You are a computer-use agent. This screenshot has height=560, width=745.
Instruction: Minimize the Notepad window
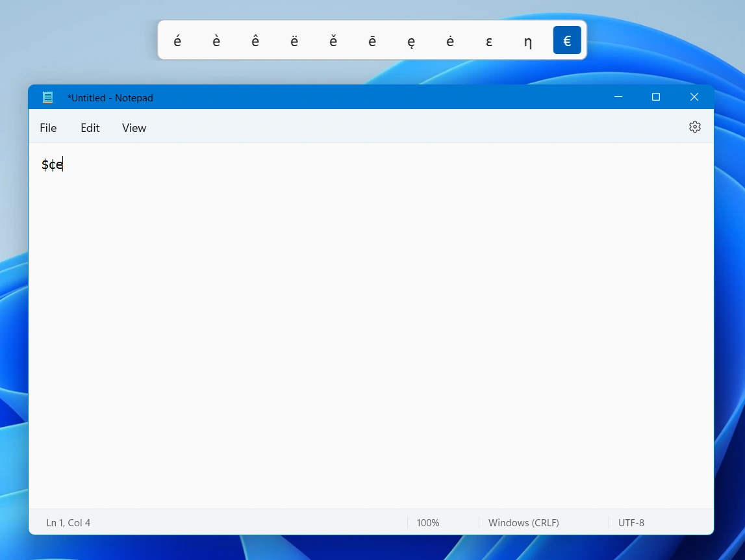pos(618,97)
